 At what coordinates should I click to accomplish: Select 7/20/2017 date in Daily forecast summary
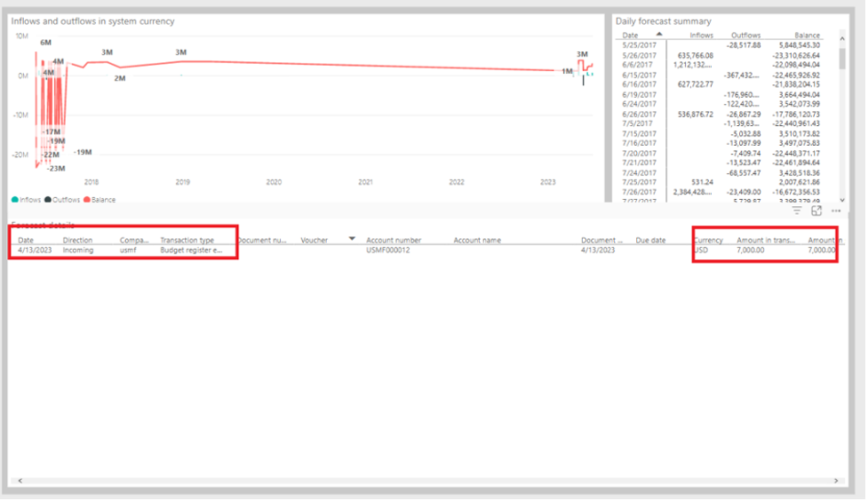[640, 154]
